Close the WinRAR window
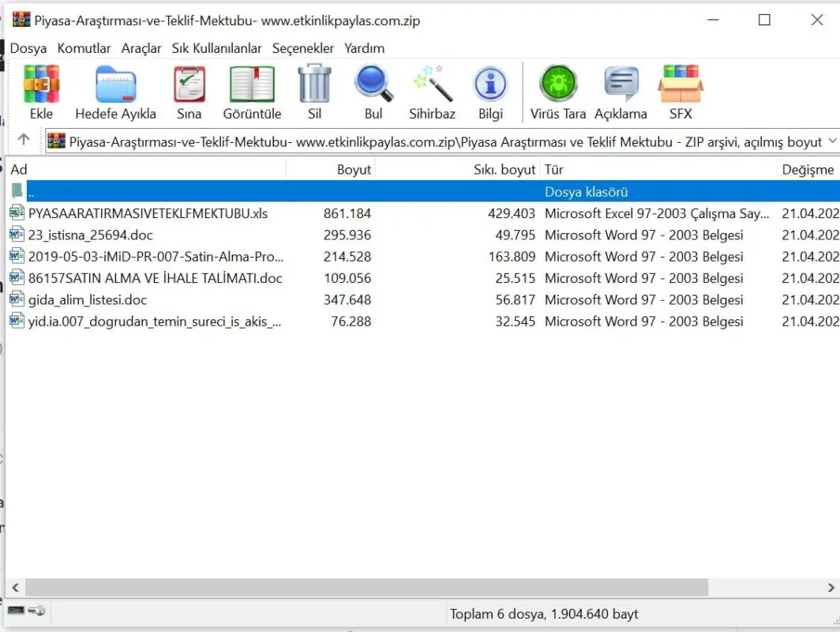 pyautogui.click(x=817, y=20)
